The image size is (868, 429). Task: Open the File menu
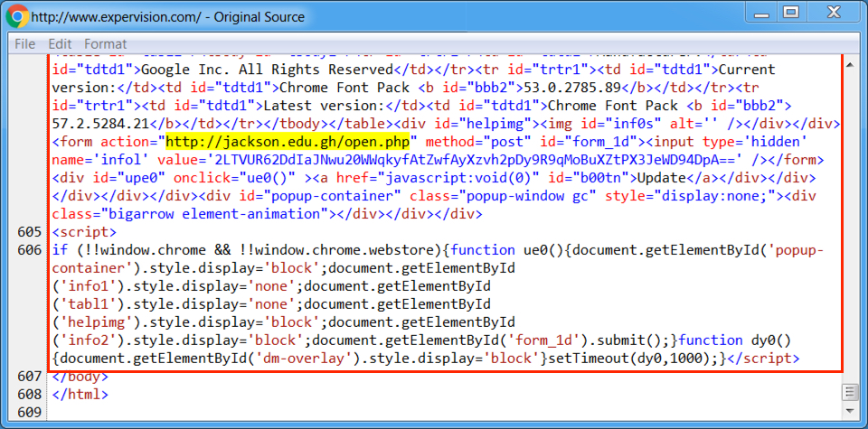click(24, 43)
